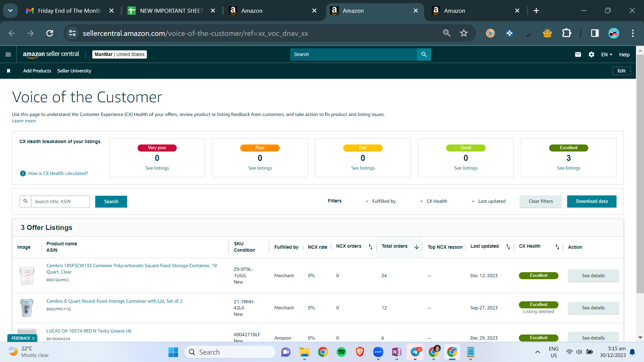The width and height of the screenshot is (644, 362).
Task: Click the Help link in header
Action: [x=624, y=54]
